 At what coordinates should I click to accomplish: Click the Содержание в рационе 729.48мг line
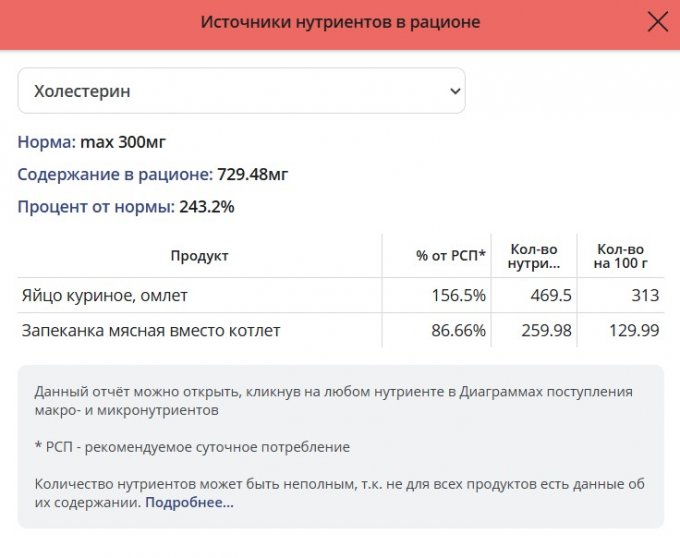[152, 175]
